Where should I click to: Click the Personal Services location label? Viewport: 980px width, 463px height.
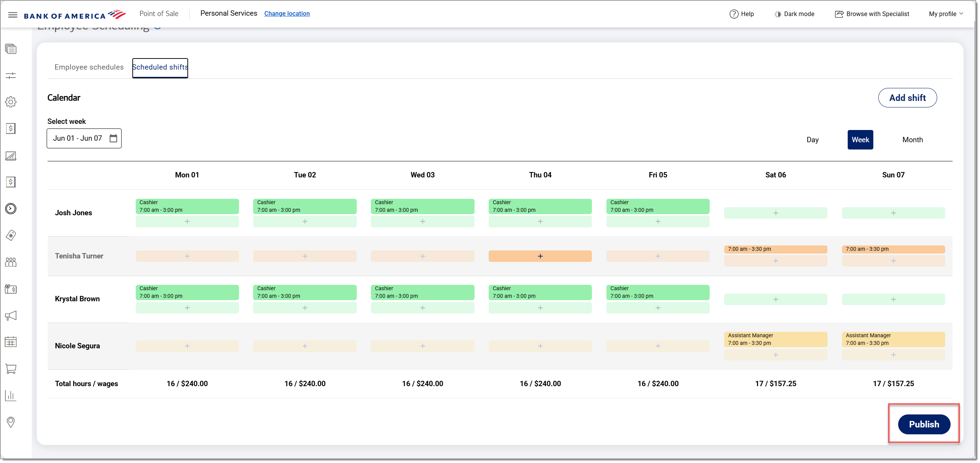229,13
